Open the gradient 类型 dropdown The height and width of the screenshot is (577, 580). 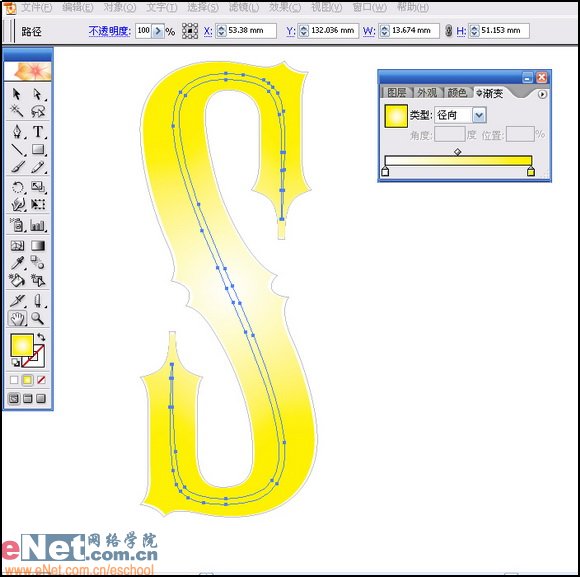point(479,115)
